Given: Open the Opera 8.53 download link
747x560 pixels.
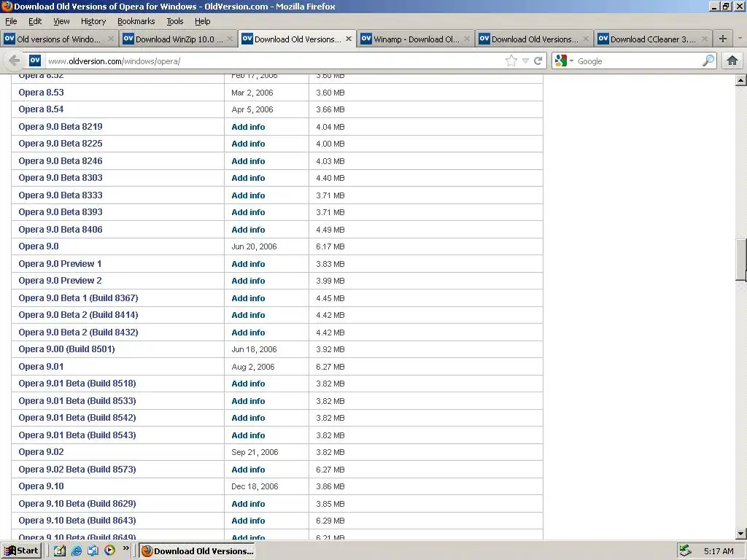Looking at the screenshot, I should point(41,93).
